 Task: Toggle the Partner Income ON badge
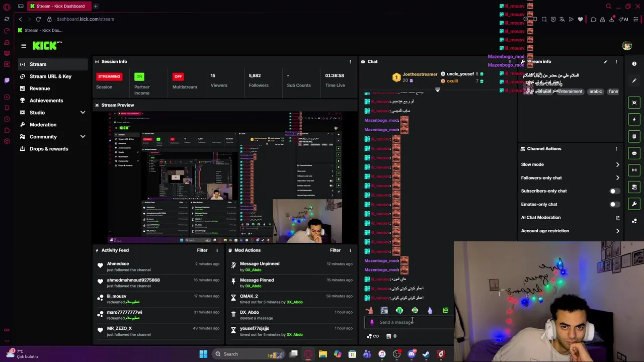tap(139, 76)
